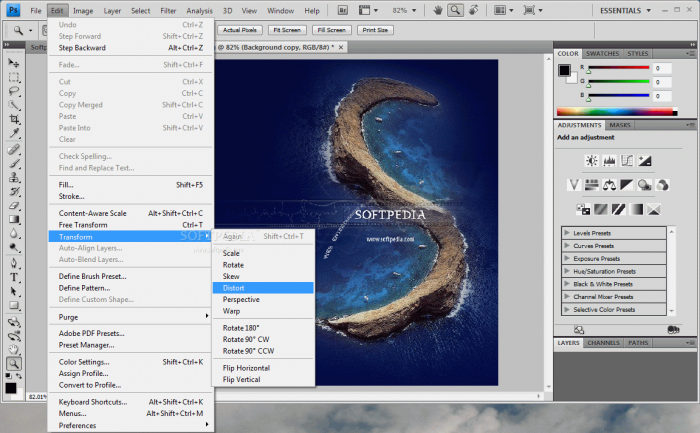Select the Zoom tool in toolbox
700x433 pixels.
[x=14, y=364]
